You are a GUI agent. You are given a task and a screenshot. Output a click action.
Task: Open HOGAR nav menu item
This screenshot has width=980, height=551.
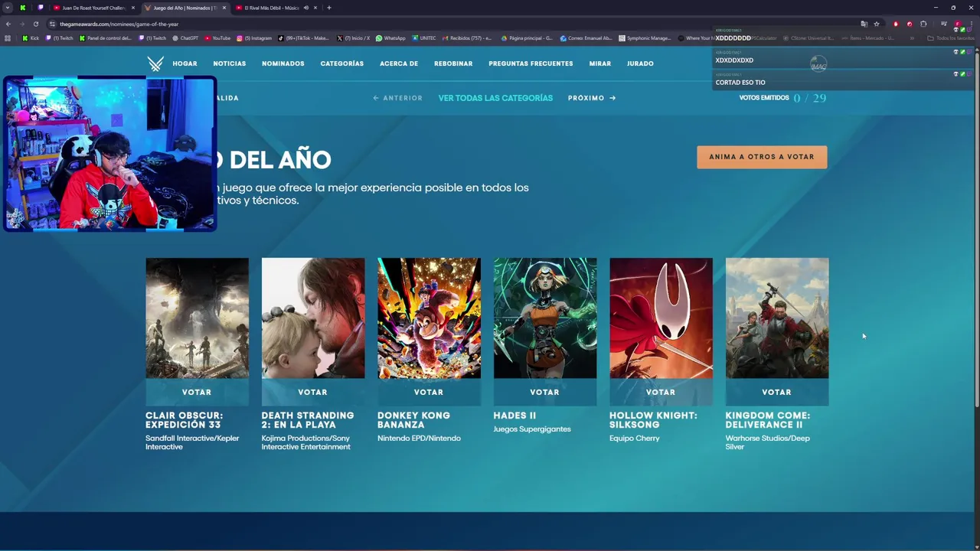185,64
